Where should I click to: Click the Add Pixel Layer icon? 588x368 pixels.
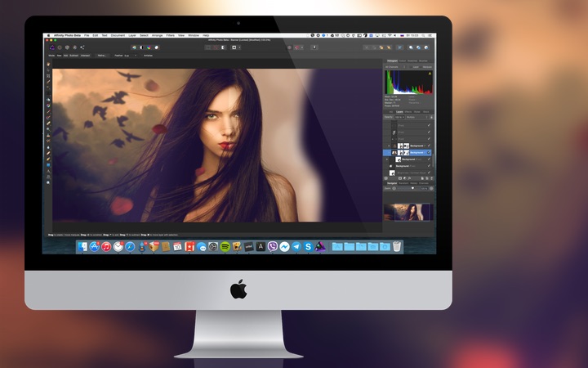(427, 178)
